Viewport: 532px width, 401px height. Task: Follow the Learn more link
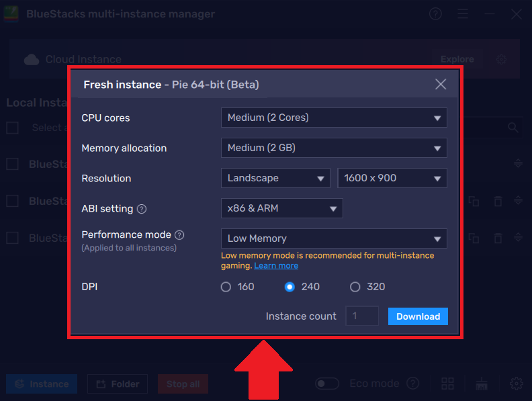click(276, 265)
